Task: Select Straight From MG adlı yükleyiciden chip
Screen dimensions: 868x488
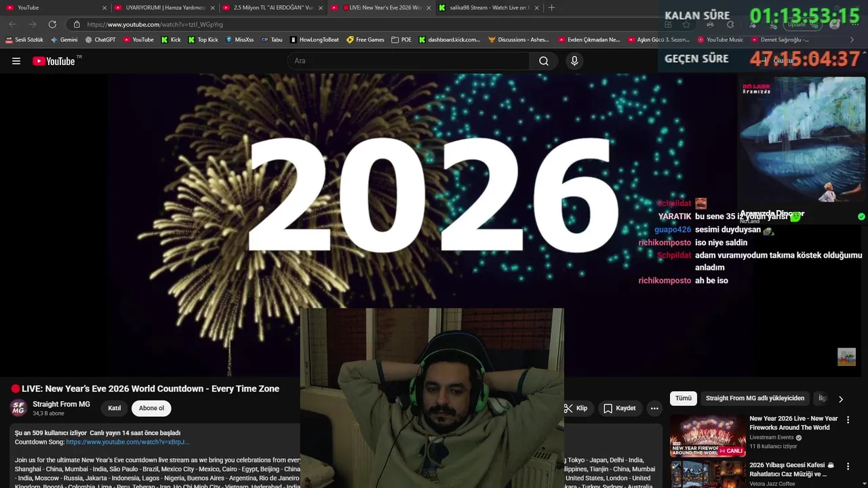Action: (x=755, y=399)
